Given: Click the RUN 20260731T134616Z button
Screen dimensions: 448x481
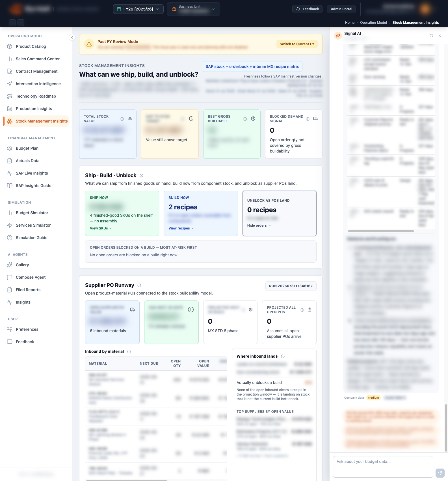Looking at the screenshot, I should coord(291,286).
